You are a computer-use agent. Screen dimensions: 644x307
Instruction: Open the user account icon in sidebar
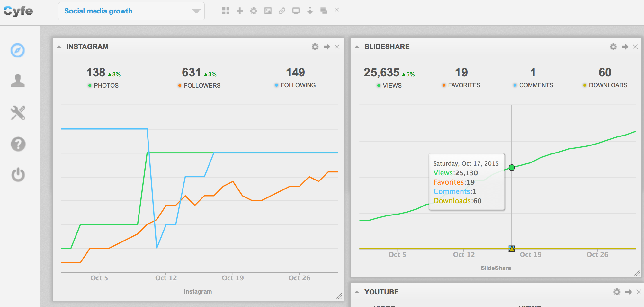pos(18,81)
